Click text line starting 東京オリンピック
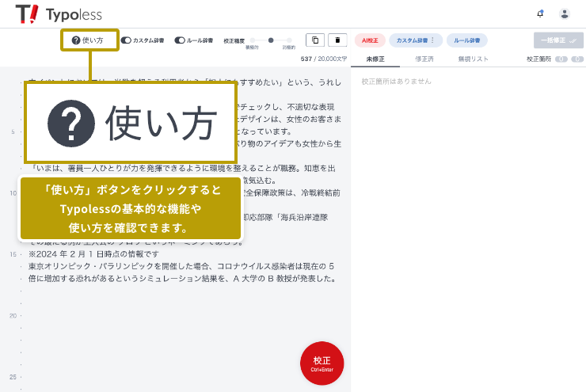The image size is (586, 392). pyautogui.click(x=181, y=266)
